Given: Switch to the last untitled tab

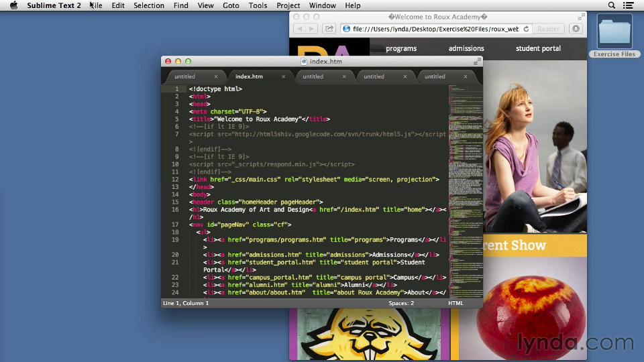Looking at the screenshot, I should point(435,76).
